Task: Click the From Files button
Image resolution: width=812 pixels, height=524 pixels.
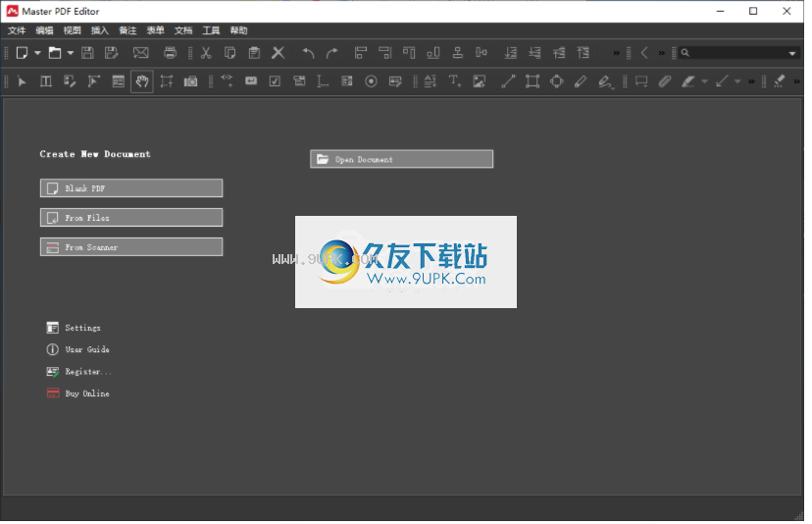Action: [131, 218]
